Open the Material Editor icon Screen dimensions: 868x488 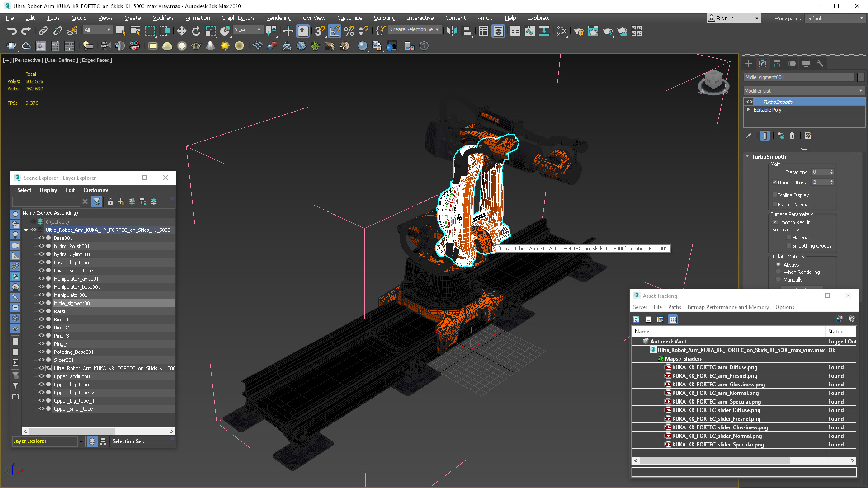[x=561, y=31]
